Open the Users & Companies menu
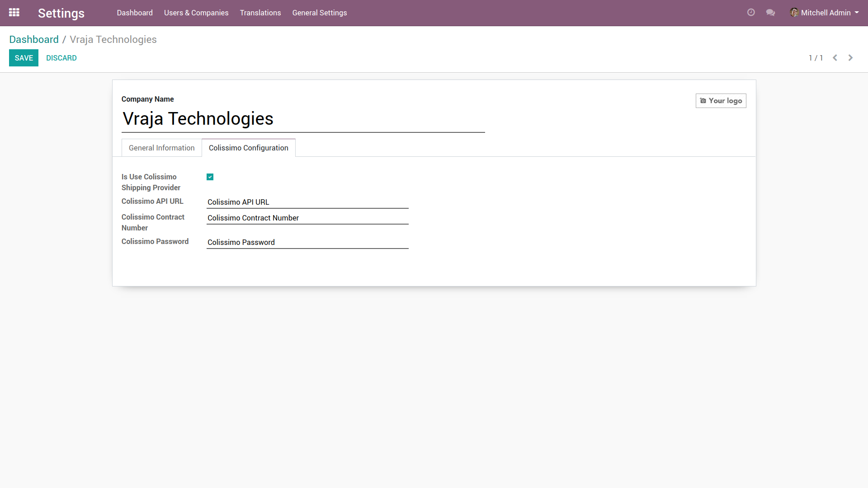 pyautogui.click(x=196, y=13)
